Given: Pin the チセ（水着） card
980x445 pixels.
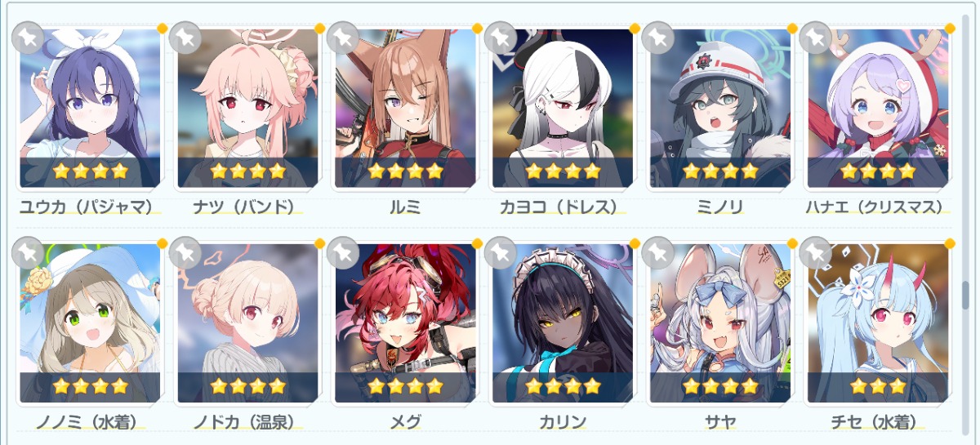Looking at the screenshot, I should click(x=816, y=253).
